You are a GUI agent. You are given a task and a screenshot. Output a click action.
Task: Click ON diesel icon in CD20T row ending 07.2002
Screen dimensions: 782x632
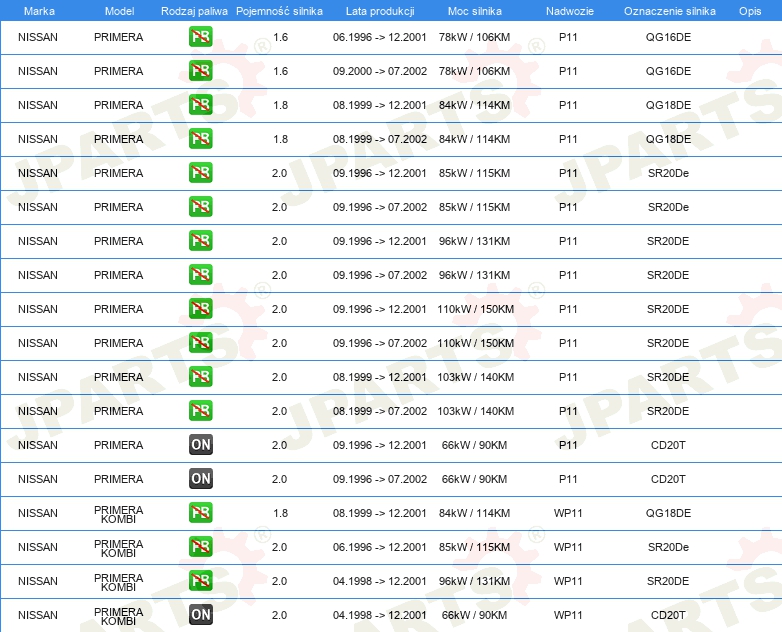click(x=200, y=478)
